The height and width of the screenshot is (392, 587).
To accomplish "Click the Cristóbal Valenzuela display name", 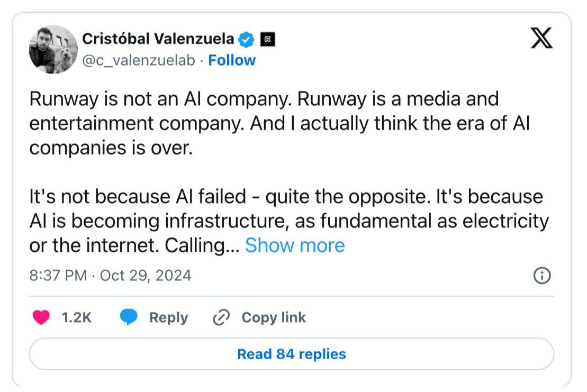I will point(158,39).
